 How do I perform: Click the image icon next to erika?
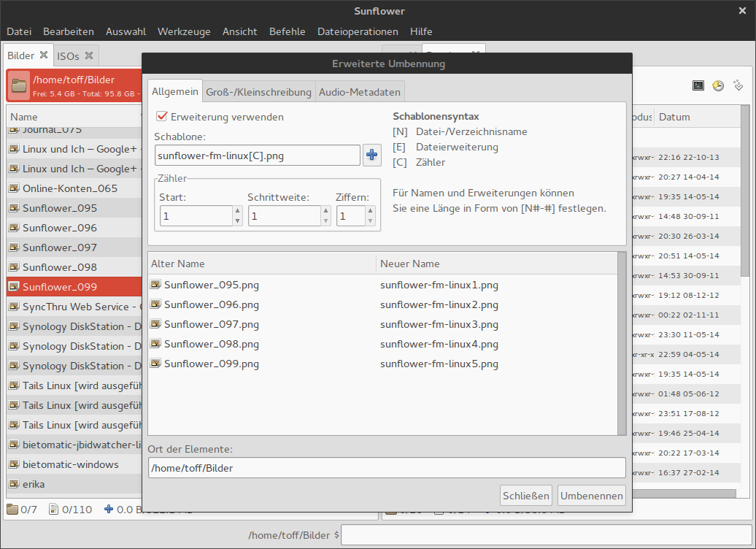[x=14, y=484]
